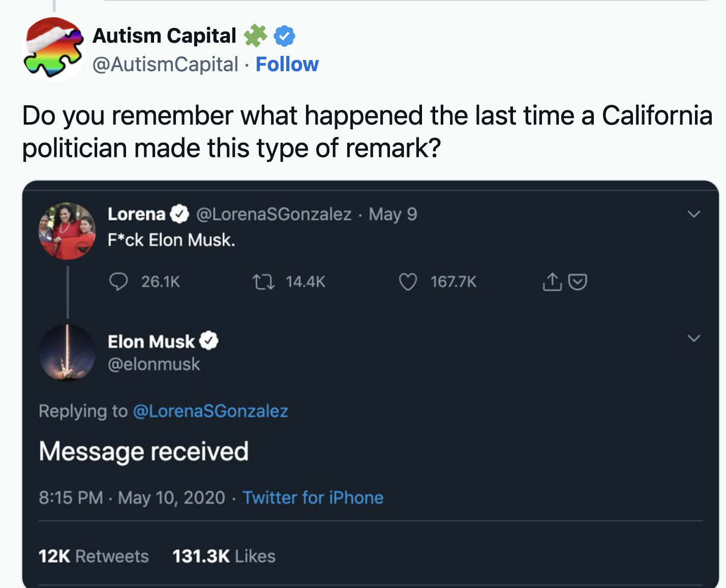Click the retweet icon on Lorena's tweet
Viewport: 726px width, 588px height.
point(264,281)
